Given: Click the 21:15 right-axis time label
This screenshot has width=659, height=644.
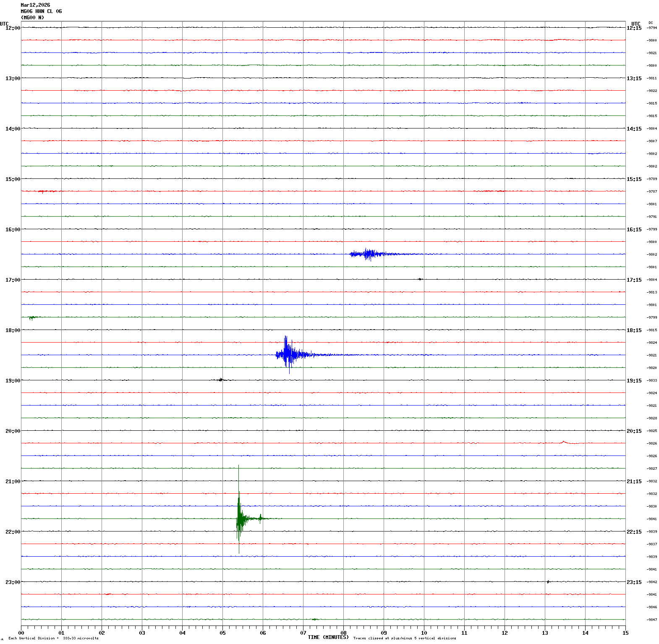Looking at the screenshot, I should click(x=634, y=482).
